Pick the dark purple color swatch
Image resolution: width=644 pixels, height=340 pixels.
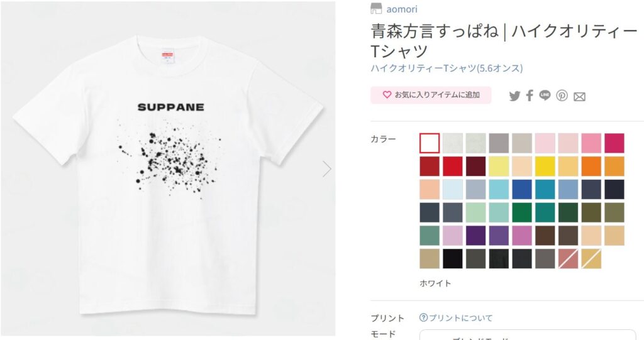(x=475, y=236)
